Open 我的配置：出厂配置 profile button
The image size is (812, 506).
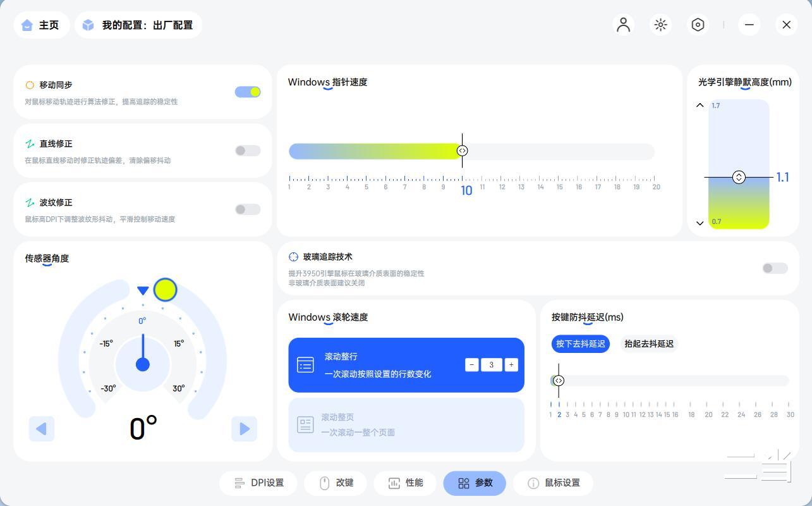pos(138,25)
